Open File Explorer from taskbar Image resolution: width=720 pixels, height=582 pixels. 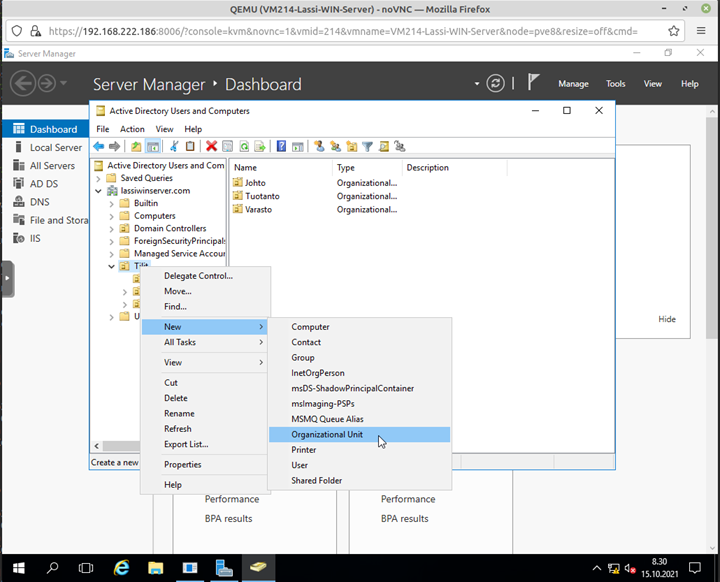156,568
